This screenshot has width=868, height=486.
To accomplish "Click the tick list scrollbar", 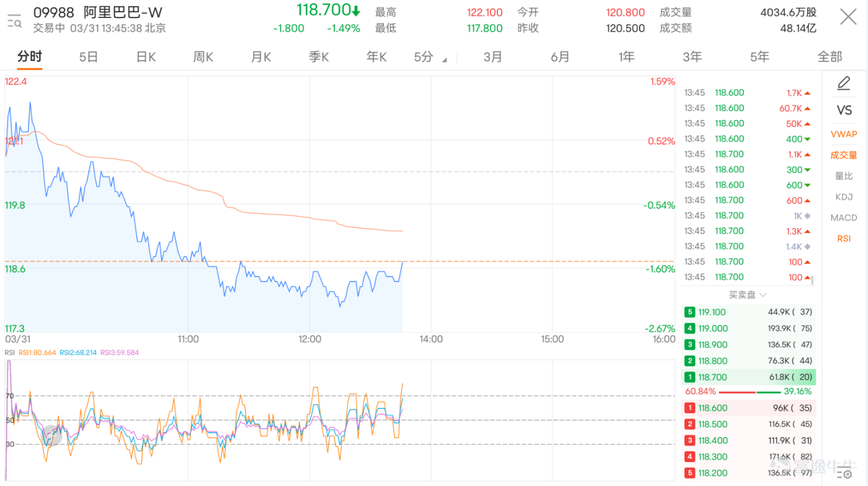I will (812, 281).
